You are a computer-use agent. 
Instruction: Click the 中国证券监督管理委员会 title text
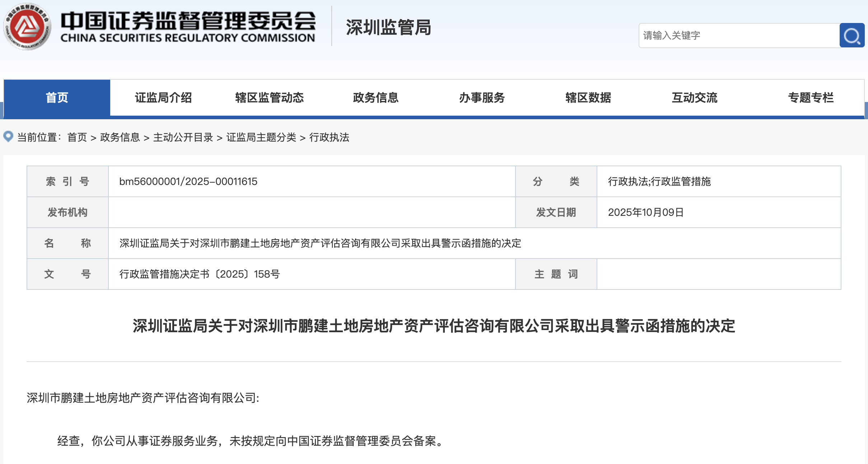(x=188, y=21)
